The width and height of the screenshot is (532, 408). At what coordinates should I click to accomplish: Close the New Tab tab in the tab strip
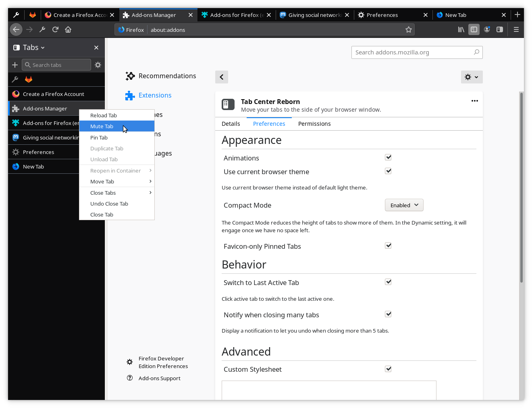[504, 15]
